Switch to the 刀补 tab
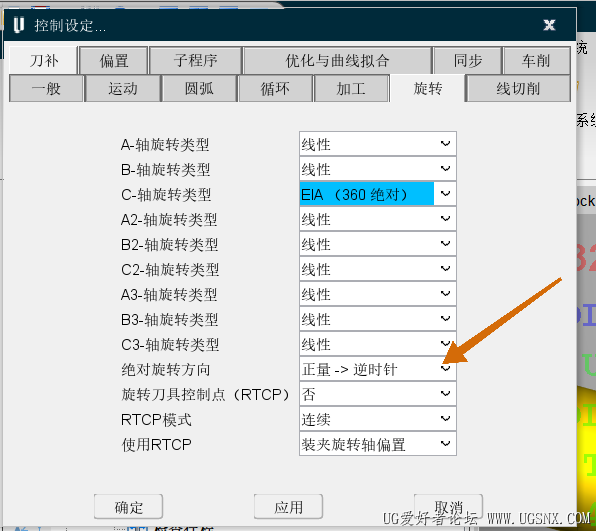Viewport: 596px width, 531px height. (x=44, y=60)
